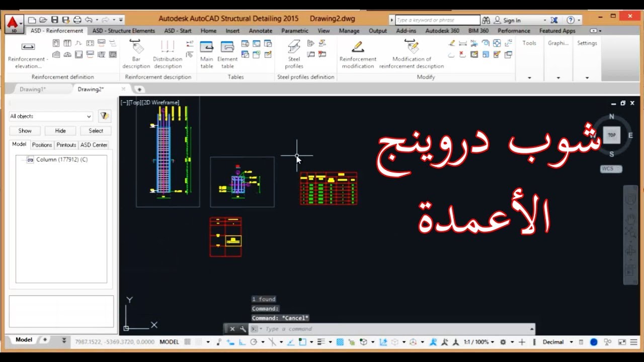Select Column (177912) (C) tree item
The height and width of the screenshot is (362, 644).
(61, 159)
